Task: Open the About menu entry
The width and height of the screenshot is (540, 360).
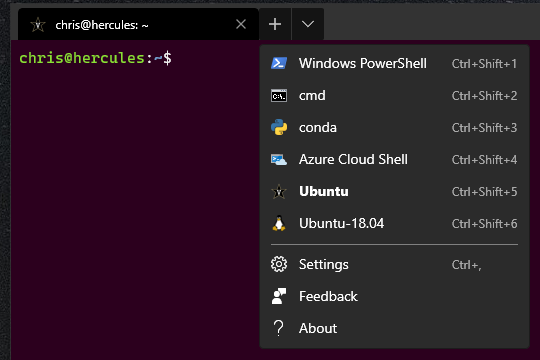Action: [394, 328]
